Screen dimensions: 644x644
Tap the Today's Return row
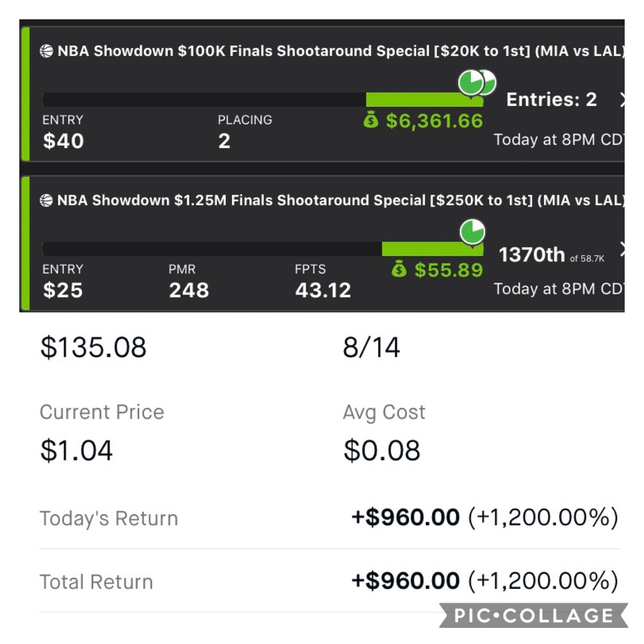tap(329, 518)
